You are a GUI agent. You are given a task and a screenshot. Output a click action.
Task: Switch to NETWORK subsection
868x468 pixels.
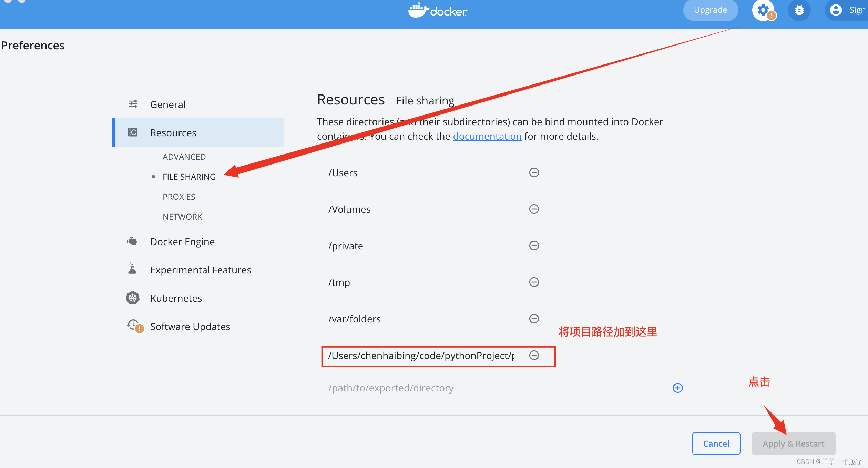pos(182,217)
